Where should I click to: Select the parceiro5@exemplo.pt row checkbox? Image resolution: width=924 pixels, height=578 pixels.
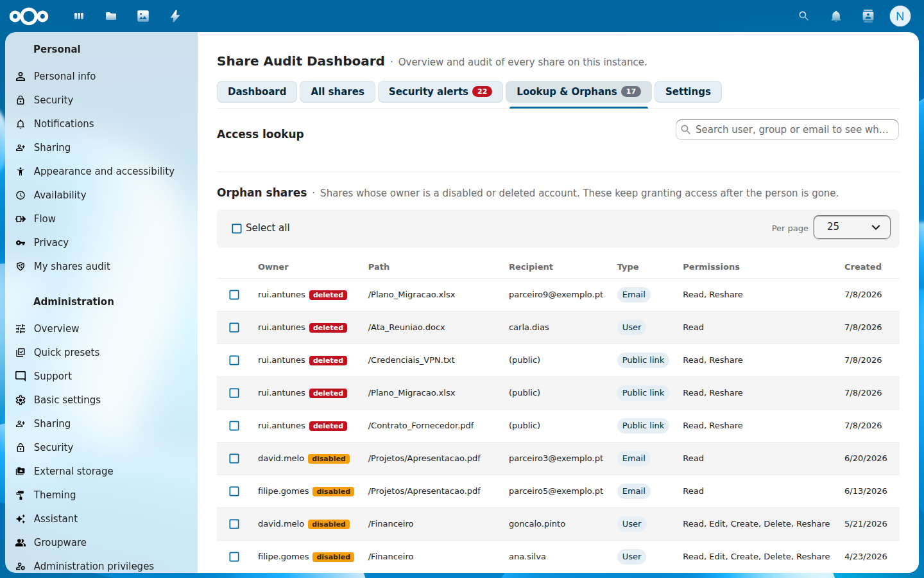tap(234, 491)
